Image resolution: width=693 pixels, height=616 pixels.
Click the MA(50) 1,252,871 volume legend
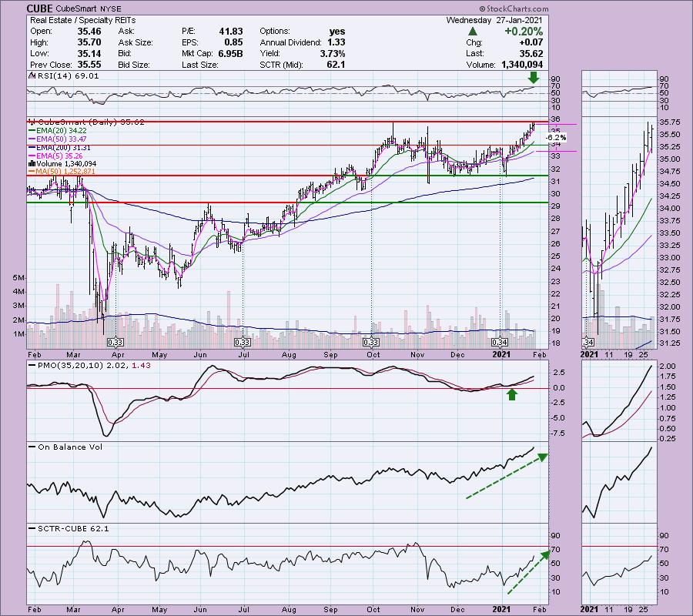(65, 172)
